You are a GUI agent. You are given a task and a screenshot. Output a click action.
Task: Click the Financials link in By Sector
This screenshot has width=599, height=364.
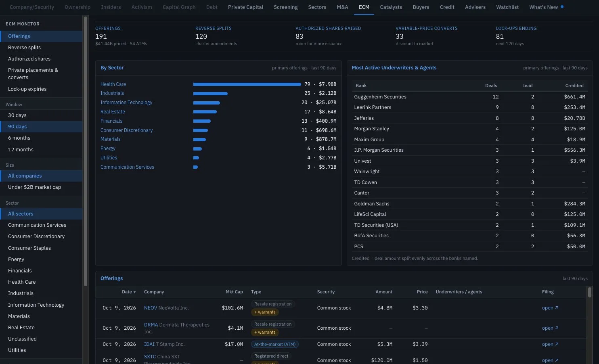pyautogui.click(x=111, y=121)
